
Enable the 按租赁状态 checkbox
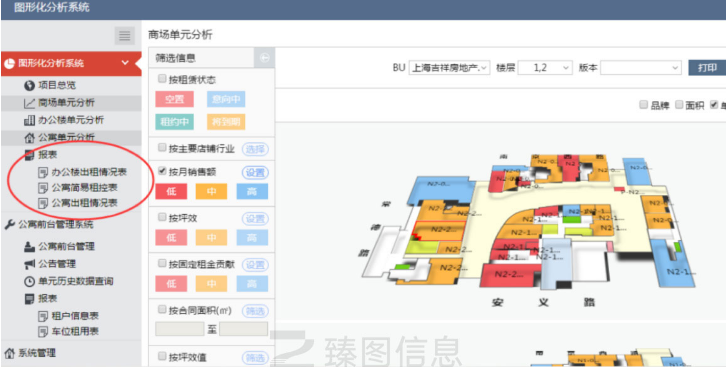coord(162,79)
